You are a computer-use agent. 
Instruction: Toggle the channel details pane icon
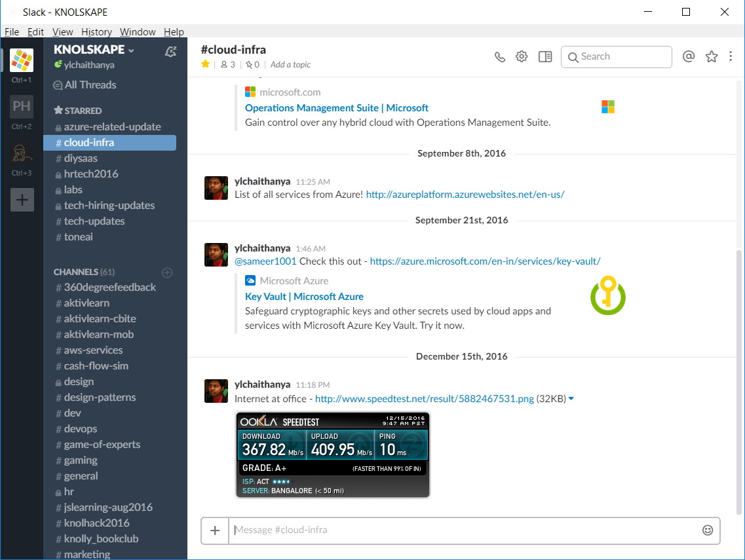point(545,56)
